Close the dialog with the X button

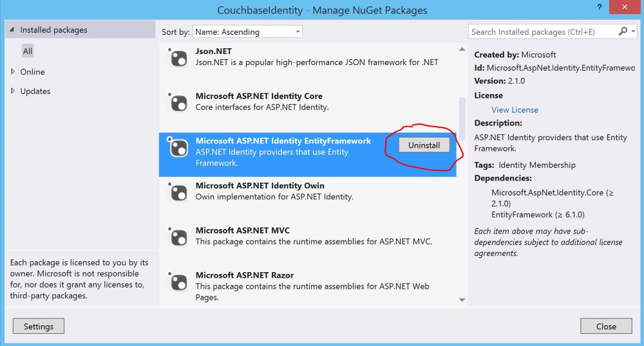[x=624, y=7]
